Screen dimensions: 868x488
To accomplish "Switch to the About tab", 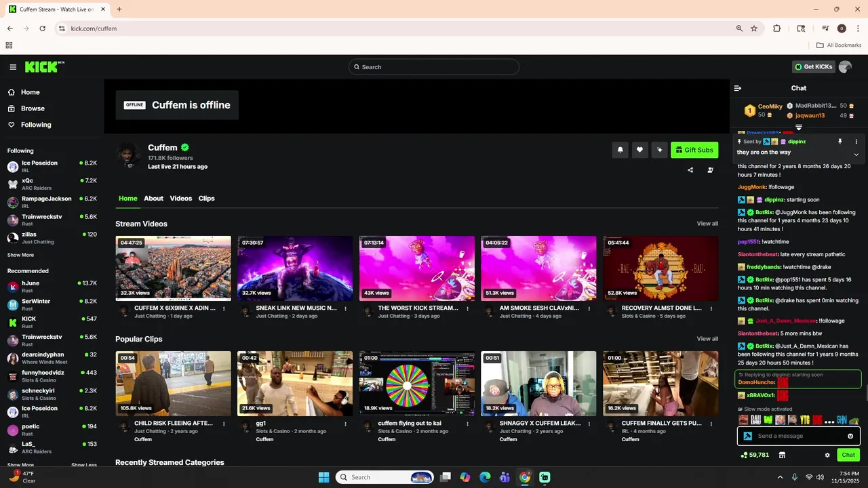I will [x=153, y=198].
